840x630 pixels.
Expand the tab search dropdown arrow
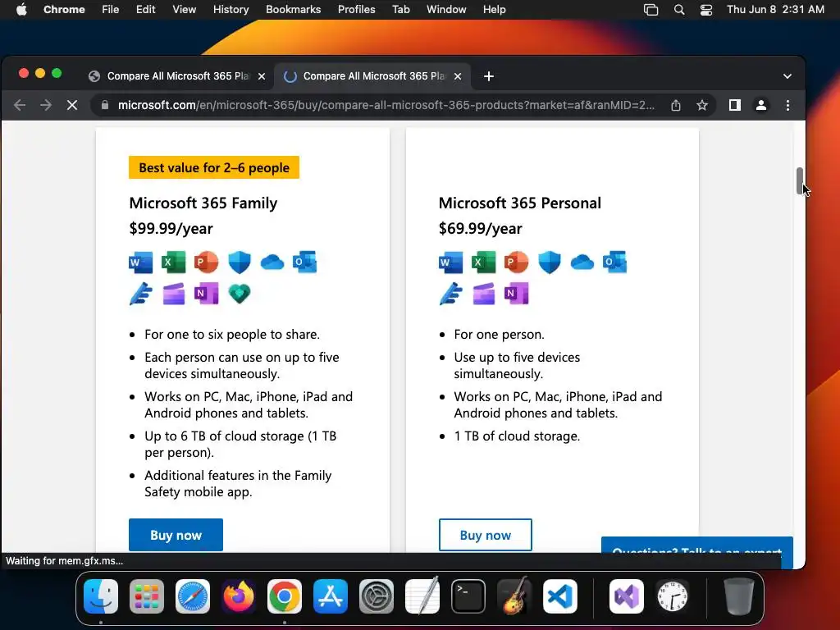(x=787, y=76)
